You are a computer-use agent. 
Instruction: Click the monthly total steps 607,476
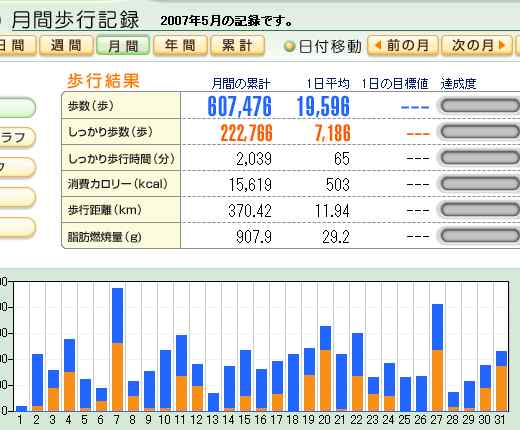[240, 107]
